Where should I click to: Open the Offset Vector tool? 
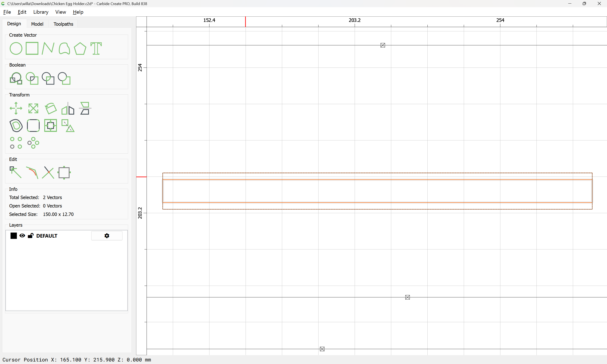tap(16, 126)
